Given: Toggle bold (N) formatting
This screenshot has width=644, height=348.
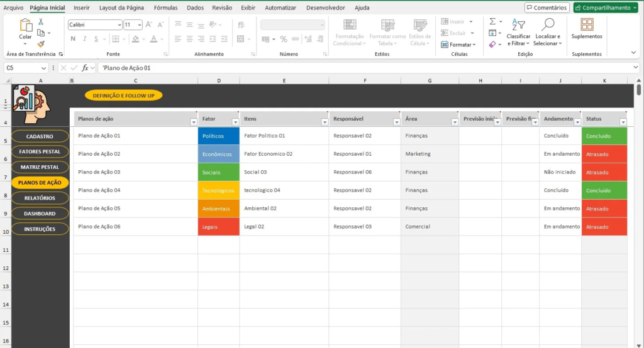Looking at the screenshot, I should (73, 39).
